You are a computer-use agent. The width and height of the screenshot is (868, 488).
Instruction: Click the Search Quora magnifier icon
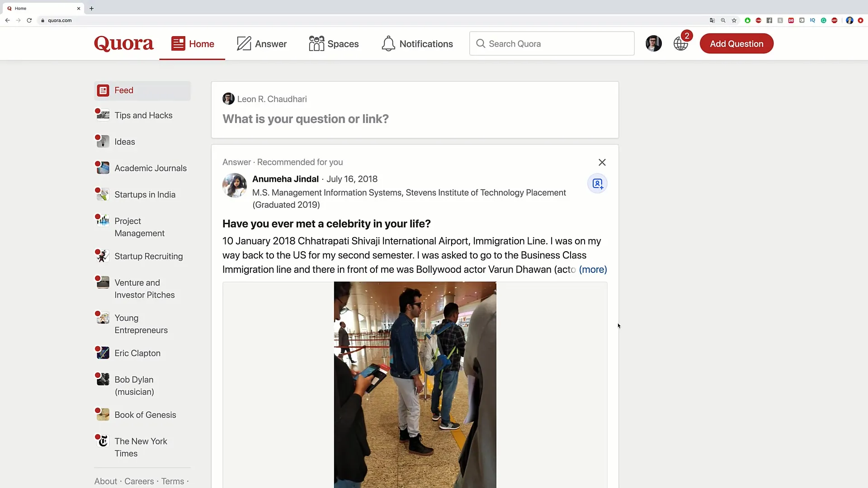481,43
